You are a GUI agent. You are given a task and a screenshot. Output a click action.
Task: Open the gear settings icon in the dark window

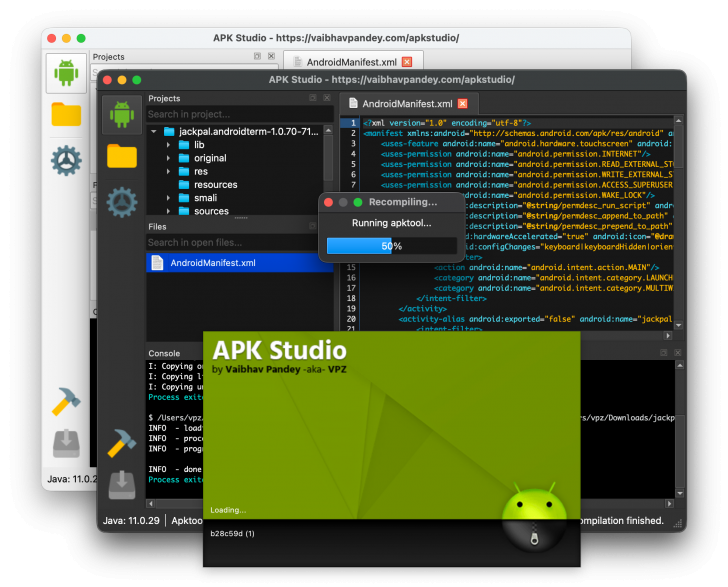[x=122, y=202]
